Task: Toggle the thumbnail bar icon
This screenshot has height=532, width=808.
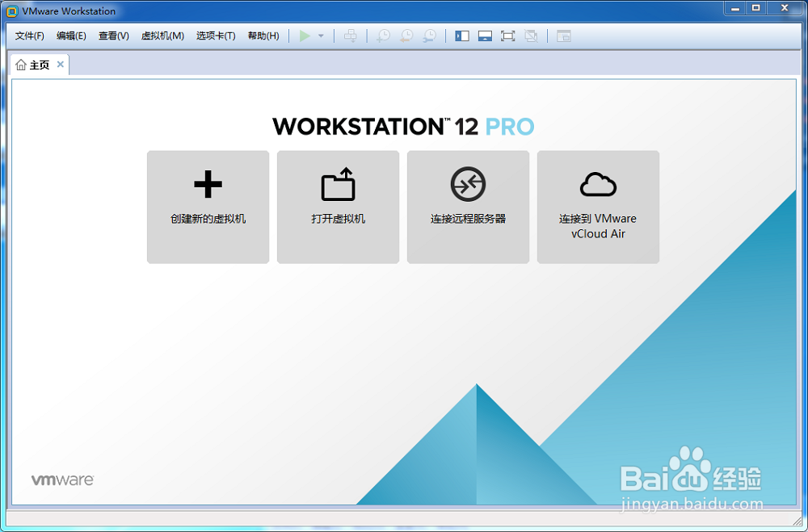Action: point(485,36)
